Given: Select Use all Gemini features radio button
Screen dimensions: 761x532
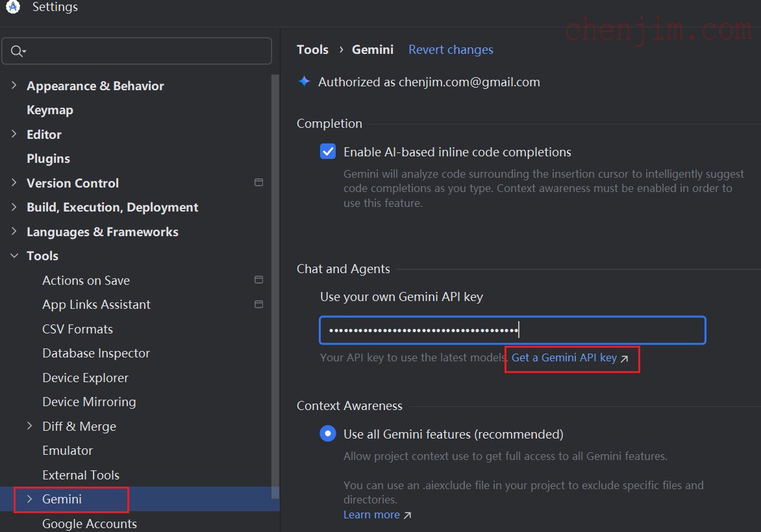Looking at the screenshot, I should point(328,433).
